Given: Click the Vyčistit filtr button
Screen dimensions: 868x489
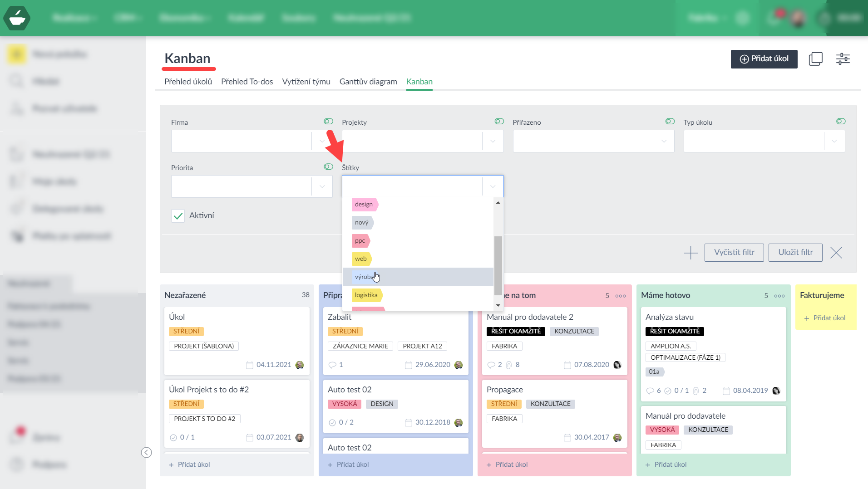Looking at the screenshot, I should click(x=734, y=253).
